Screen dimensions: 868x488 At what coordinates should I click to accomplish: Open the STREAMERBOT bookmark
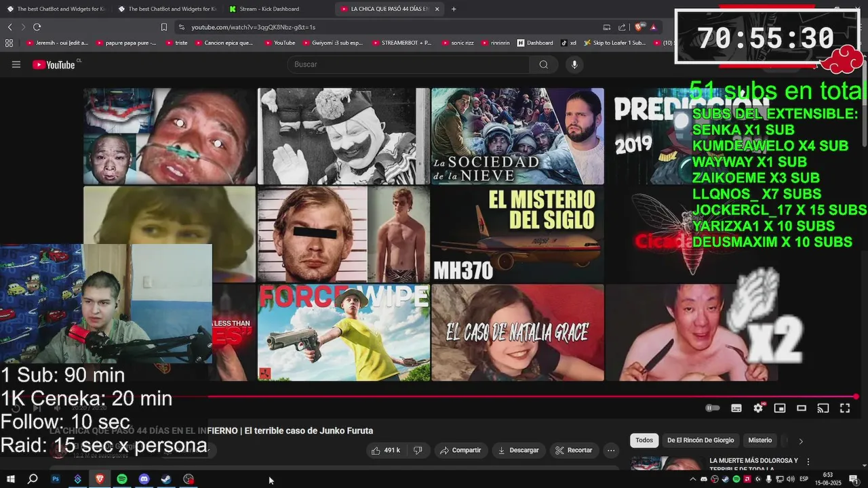401,43
